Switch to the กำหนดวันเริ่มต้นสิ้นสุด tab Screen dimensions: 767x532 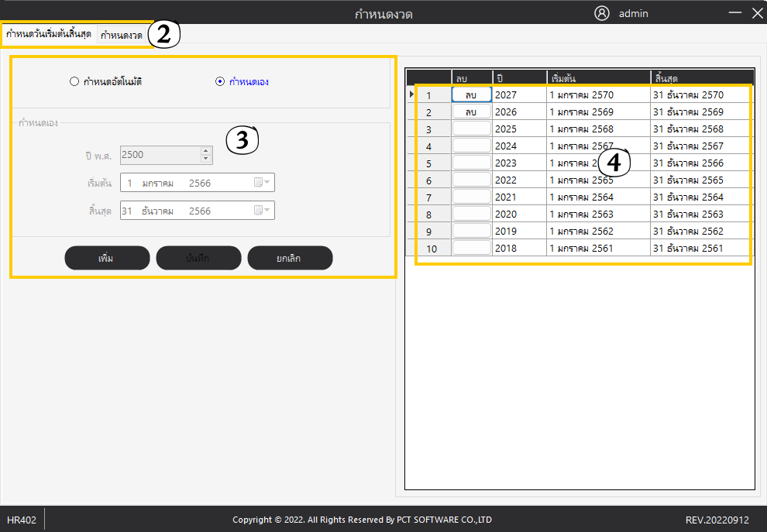[x=48, y=35]
